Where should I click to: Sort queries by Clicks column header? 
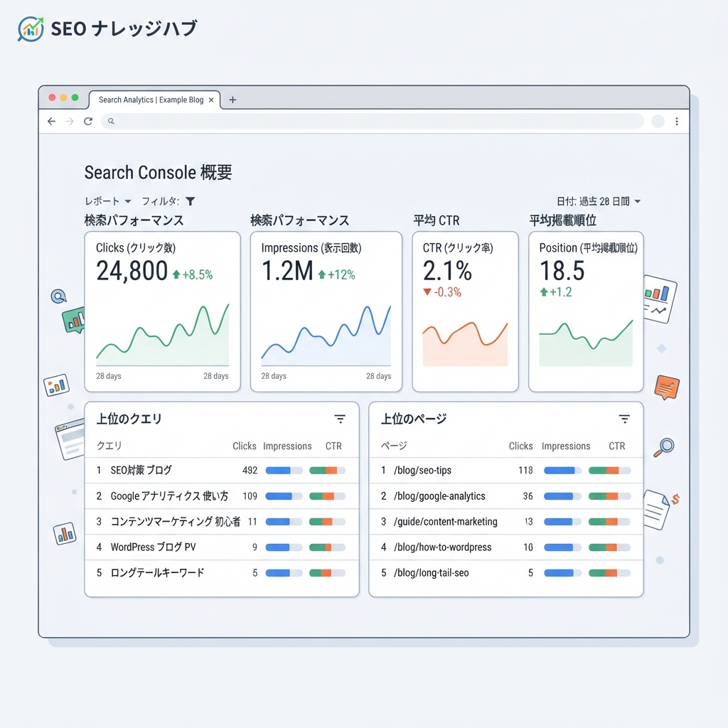tap(245, 446)
